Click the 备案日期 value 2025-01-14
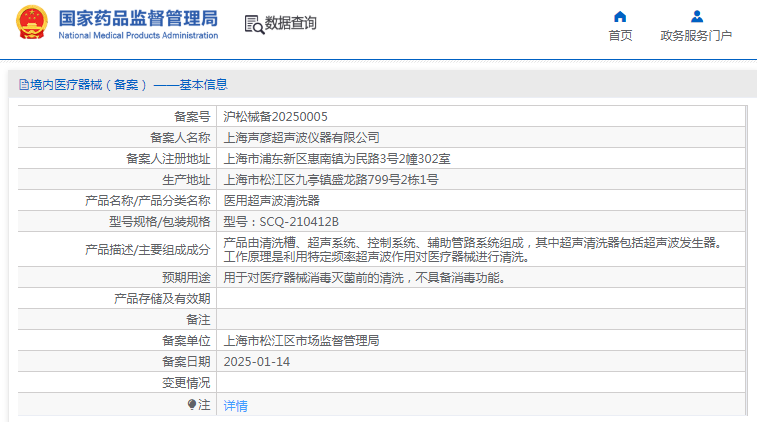Screen dimensions: 757x422 point(256,361)
